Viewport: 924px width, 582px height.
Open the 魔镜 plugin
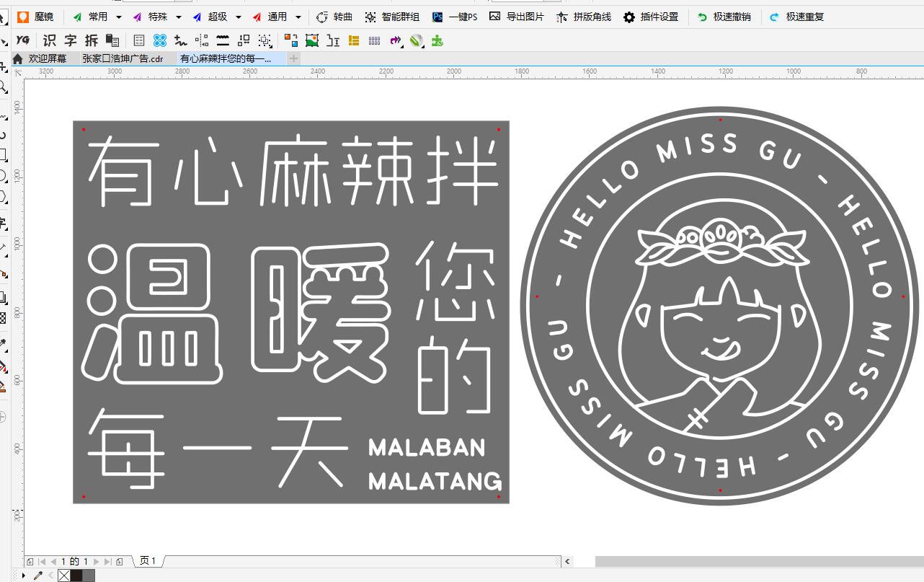(x=35, y=17)
